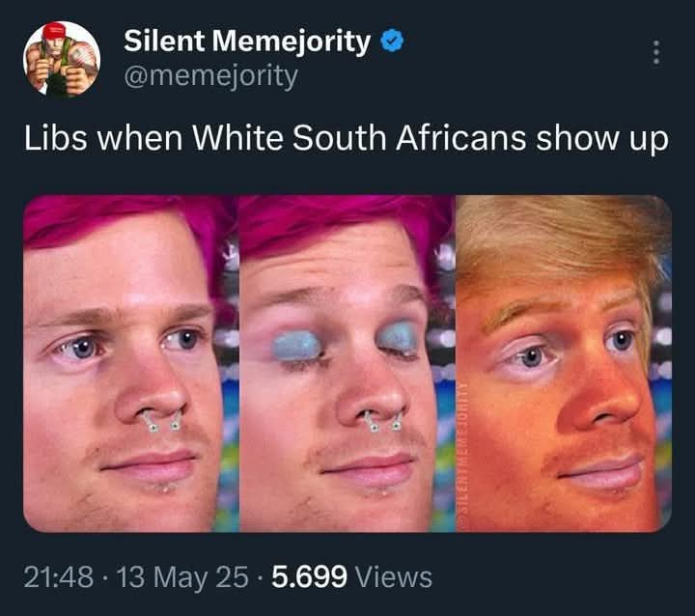This screenshot has height=616, width=695.
Task: Open the left pink-haired face image
Action: click(x=130, y=363)
